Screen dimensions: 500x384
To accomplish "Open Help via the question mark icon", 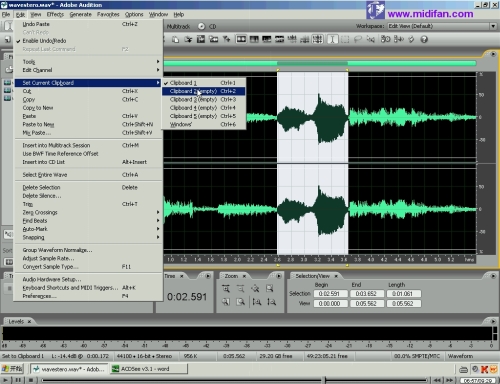I will 424,39.
